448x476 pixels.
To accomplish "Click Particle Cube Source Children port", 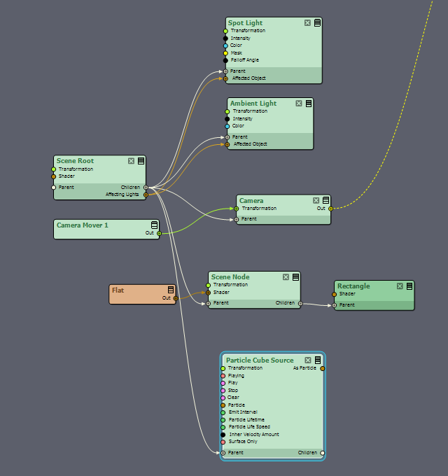I will point(323,453).
